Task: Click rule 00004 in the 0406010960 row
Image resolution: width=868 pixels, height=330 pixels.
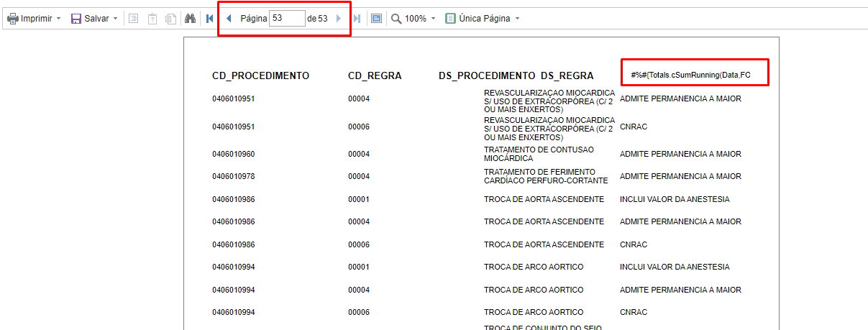Action: (359, 154)
